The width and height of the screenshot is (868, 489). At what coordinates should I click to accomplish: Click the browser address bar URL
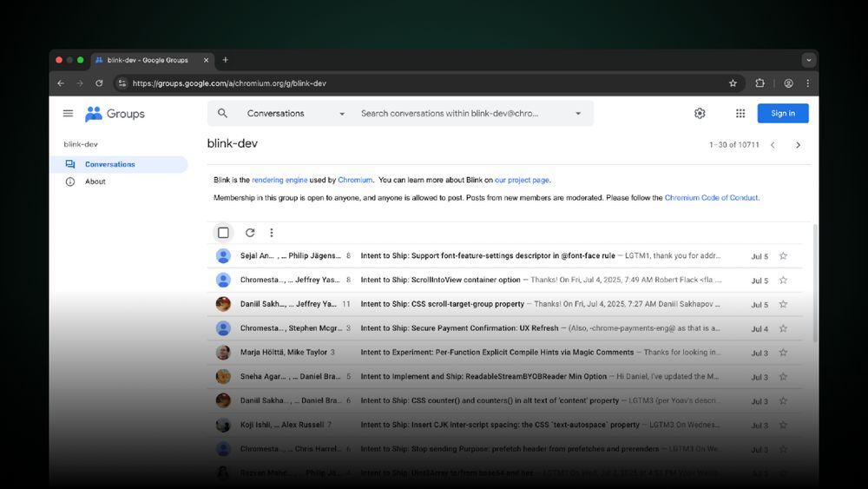coord(229,83)
